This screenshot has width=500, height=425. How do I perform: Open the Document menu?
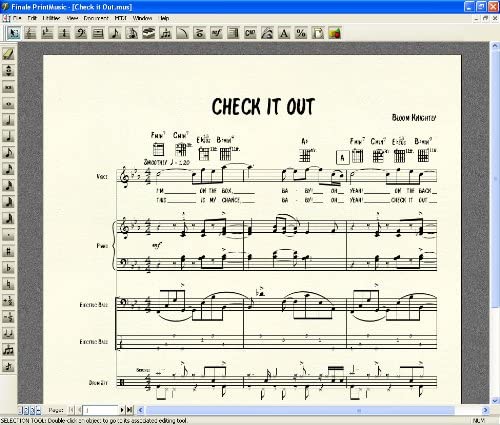click(x=96, y=18)
